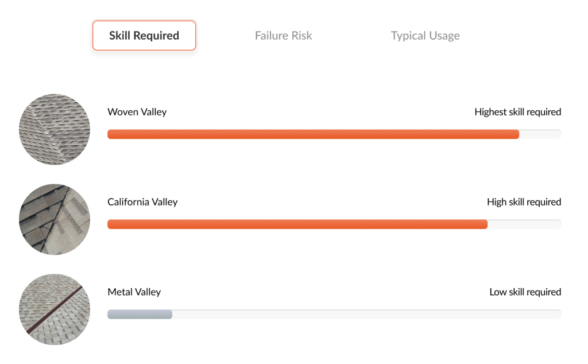Click the gray fill of Metal Valley bar
The image size is (588, 364).
point(140,315)
